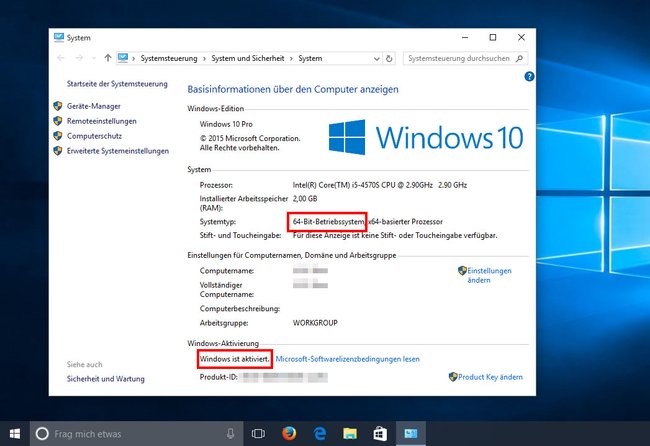Open Remoteeinstellungen link

coord(102,121)
